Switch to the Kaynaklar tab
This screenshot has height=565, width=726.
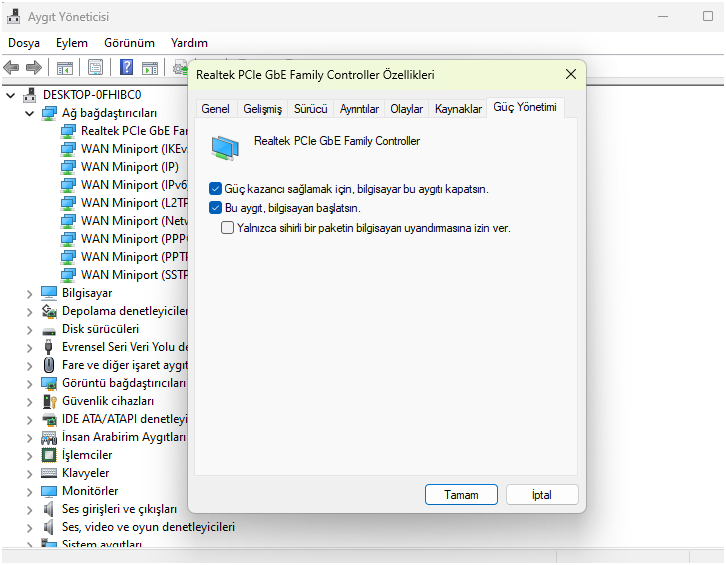coord(458,109)
